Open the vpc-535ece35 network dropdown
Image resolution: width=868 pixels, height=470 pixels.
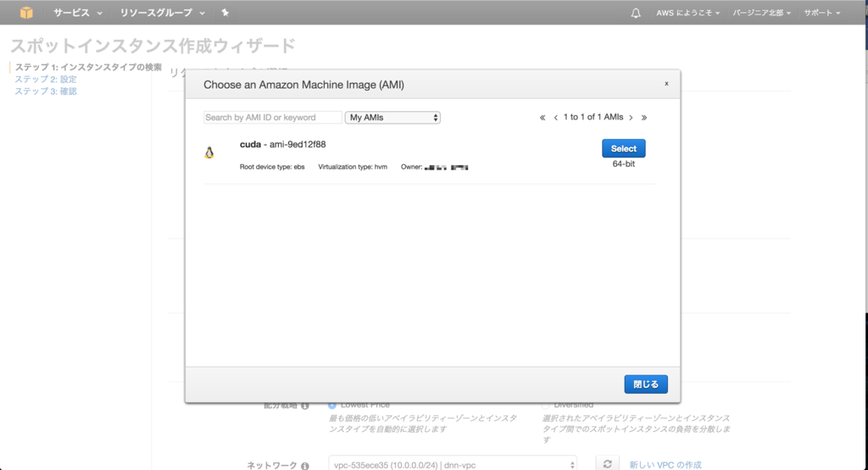coord(453,465)
